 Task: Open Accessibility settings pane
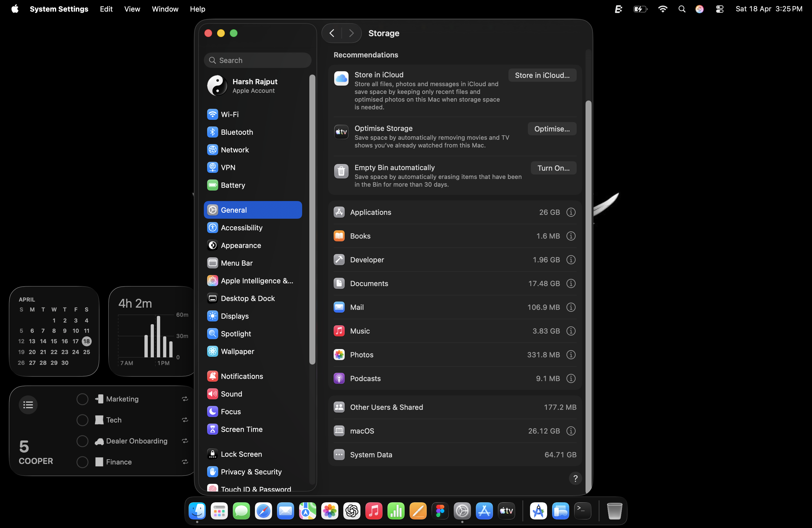[x=253, y=228]
